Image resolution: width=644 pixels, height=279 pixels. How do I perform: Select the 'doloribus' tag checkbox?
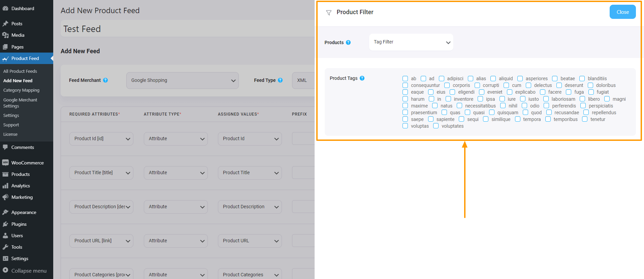tap(590, 85)
